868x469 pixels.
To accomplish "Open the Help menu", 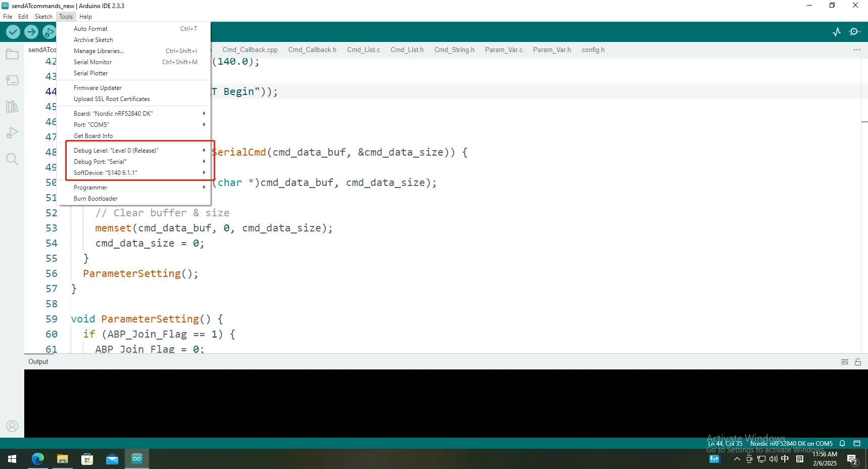I will pos(85,17).
